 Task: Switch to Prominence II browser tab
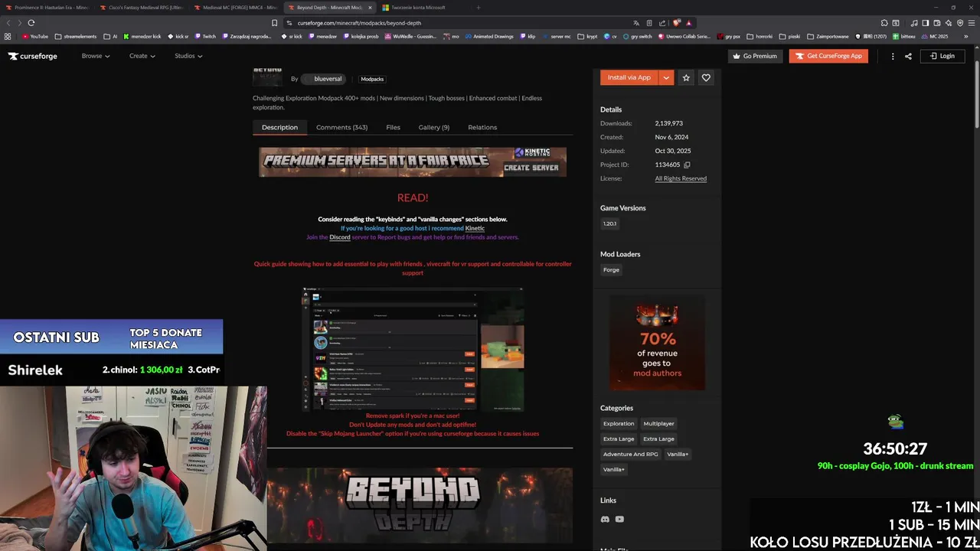coord(46,8)
